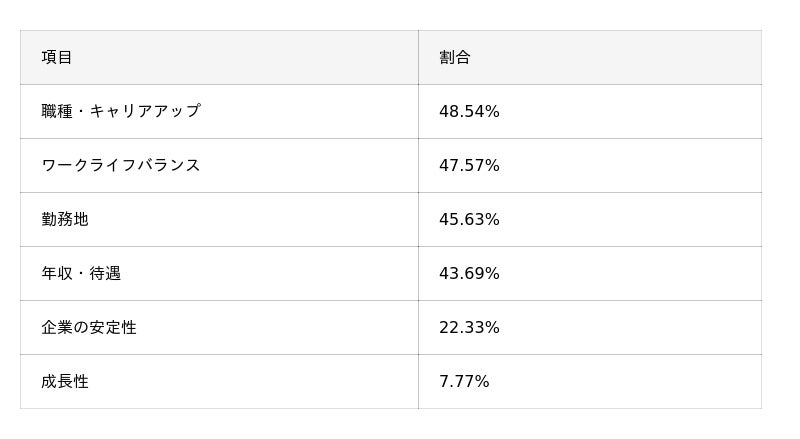The image size is (800, 439).
Task: Click the 割合 column header
Action: point(454,57)
